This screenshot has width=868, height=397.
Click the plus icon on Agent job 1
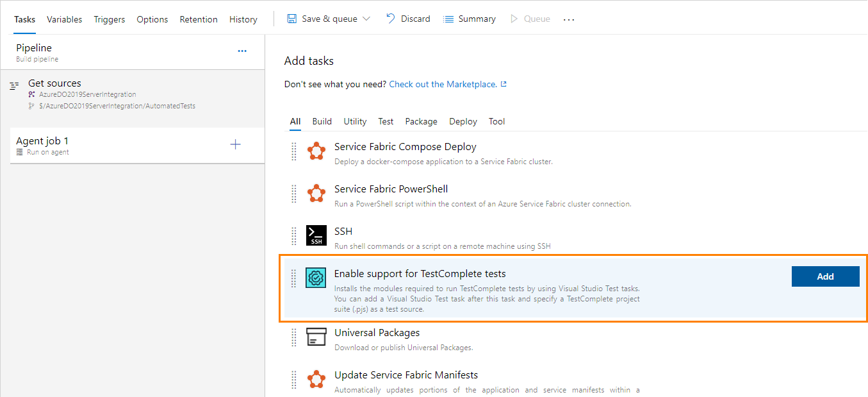point(236,144)
